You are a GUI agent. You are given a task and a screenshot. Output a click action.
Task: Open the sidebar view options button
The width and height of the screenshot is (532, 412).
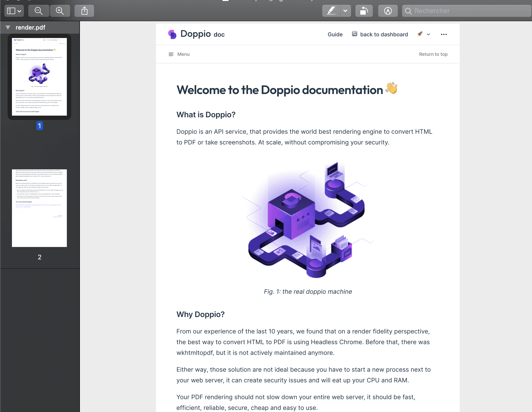(x=14, y=11)
